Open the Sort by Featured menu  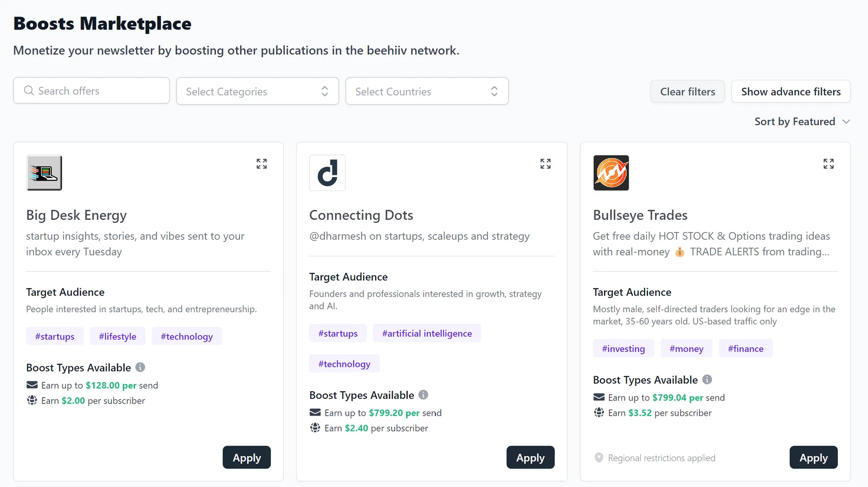coord(802,122)
